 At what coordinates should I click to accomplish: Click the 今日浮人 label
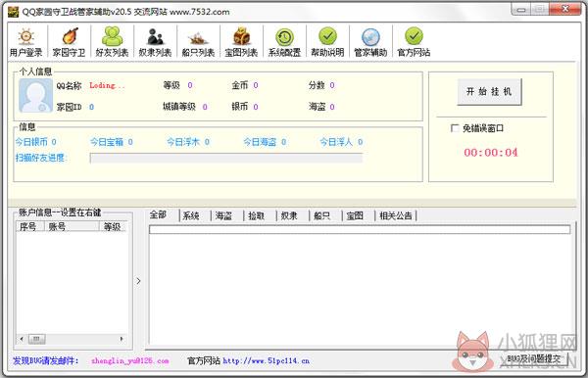(x=336, y=142)
